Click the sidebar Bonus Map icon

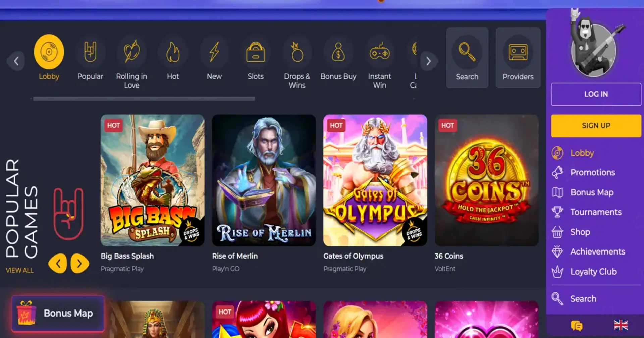pos(557,192)
